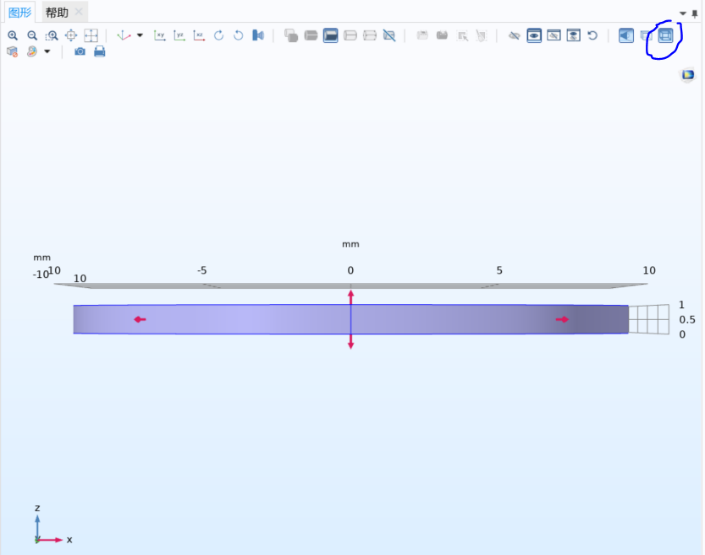Click the point selection cylinder outline icon
This screenshot has width=705, height=555.
370,36
